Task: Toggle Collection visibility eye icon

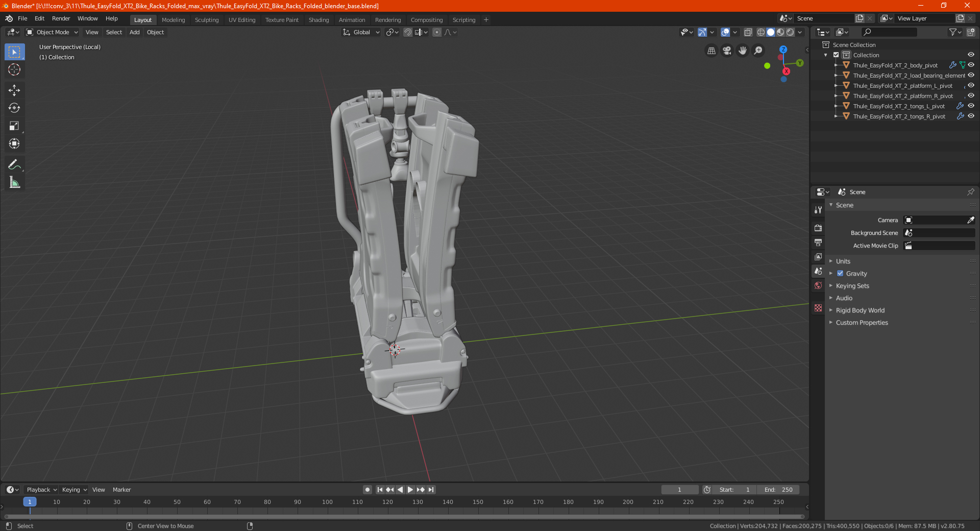Action: [971, 55]
